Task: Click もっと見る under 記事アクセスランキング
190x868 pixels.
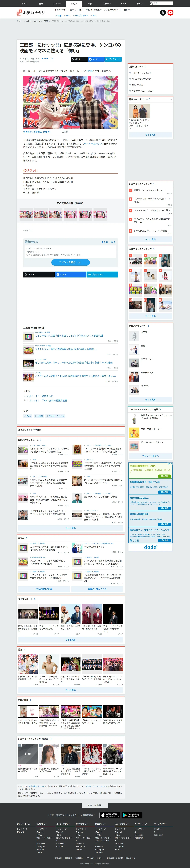Action: coord(150,239)
